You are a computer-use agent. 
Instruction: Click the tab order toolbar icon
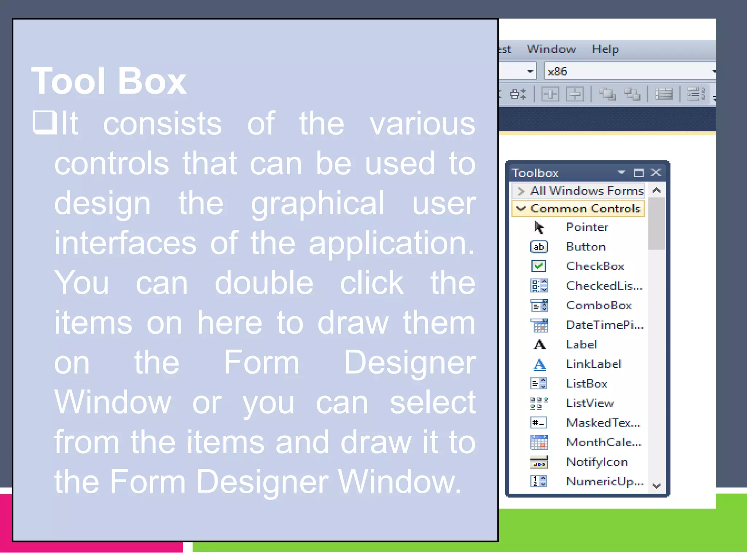(x=664, y=94)
